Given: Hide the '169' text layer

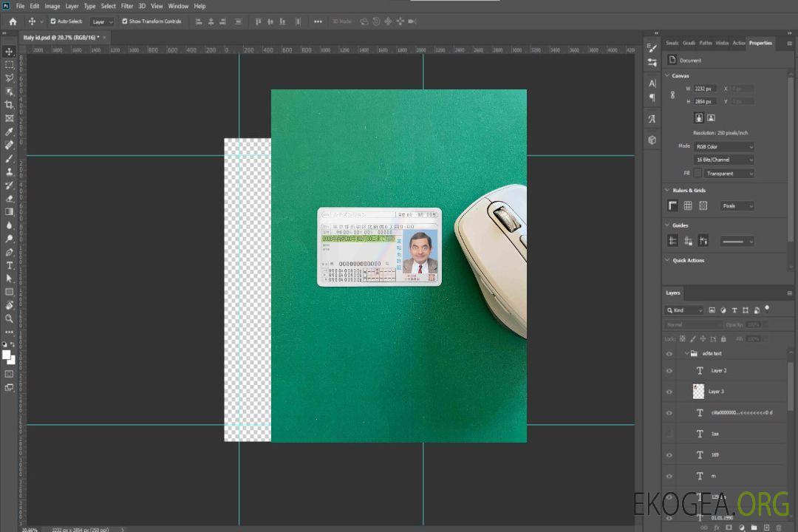Looking at the screenshot, I should [x=669, y=456].
